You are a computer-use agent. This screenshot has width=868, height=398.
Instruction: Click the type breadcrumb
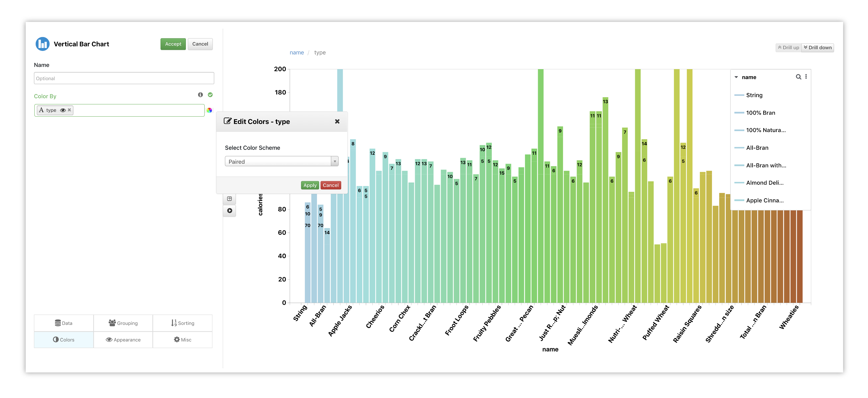tap(320, 53)
